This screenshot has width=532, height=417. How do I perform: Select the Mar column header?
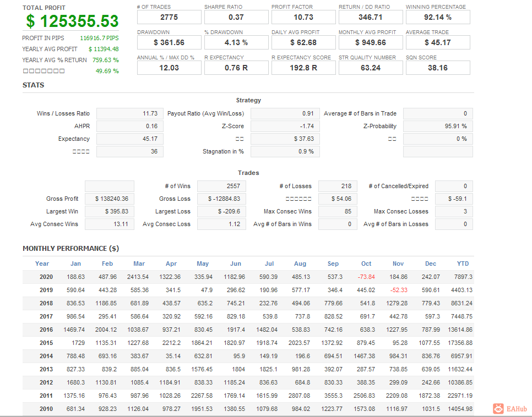click(139, 264)
